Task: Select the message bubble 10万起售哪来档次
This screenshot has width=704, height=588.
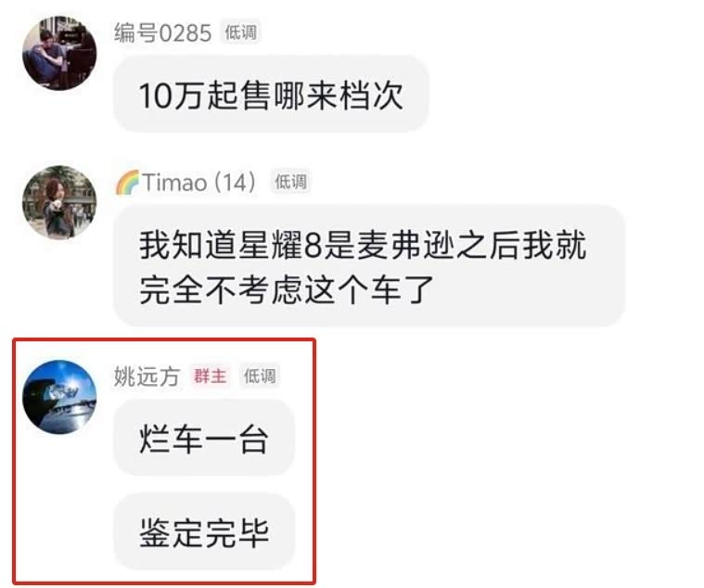Action: [271, 95]
